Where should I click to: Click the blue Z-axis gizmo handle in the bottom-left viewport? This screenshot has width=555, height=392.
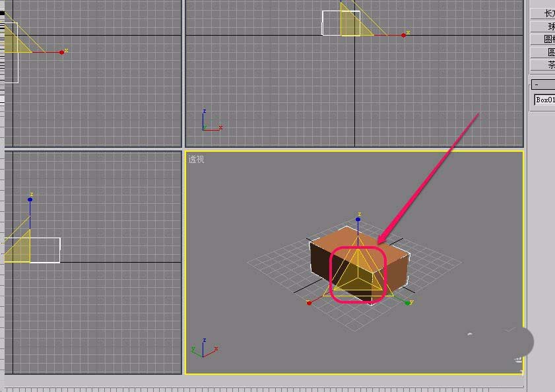tap(30, 199)
